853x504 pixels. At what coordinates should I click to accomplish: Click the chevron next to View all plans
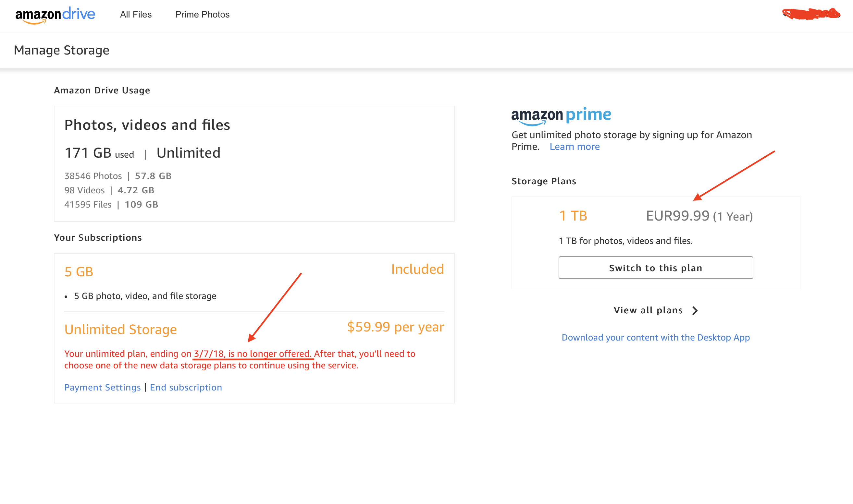695,310
